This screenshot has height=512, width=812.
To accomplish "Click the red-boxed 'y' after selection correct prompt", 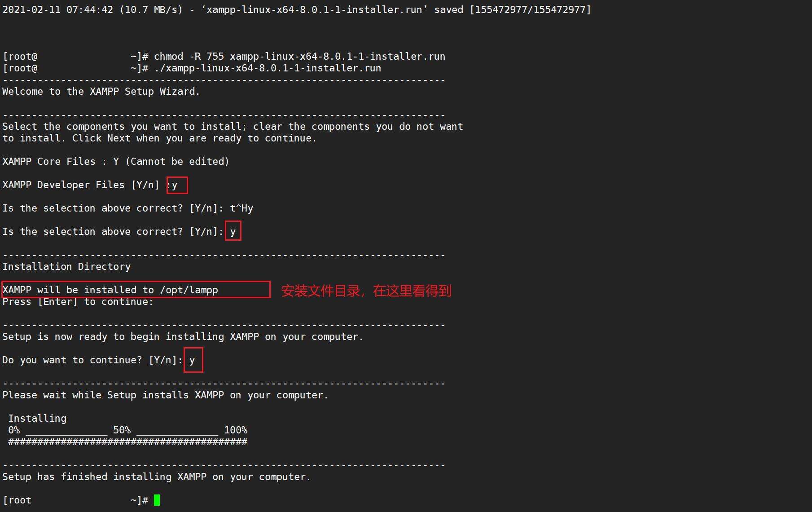I will tap(233, 231).
